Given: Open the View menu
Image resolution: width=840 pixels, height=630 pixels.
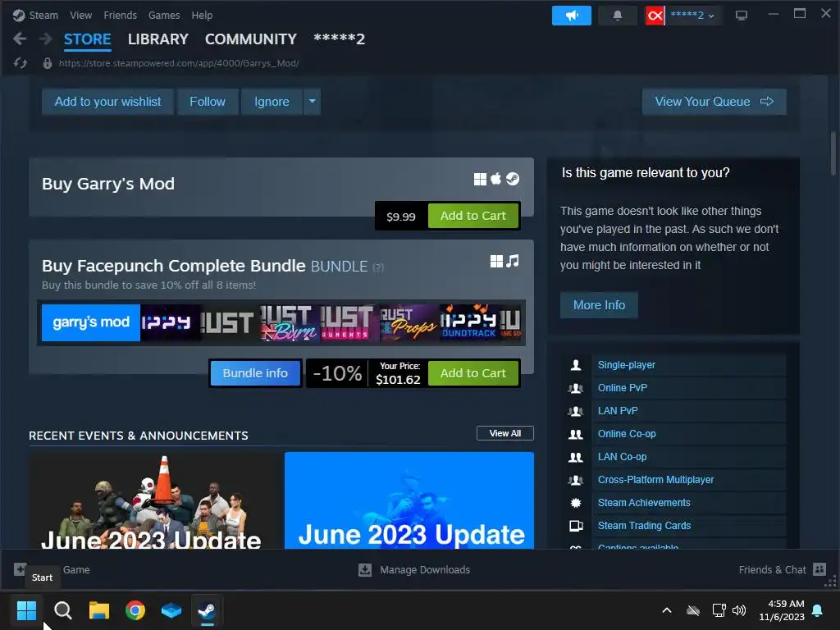Looking at the screenshot, I should (81, 15).
